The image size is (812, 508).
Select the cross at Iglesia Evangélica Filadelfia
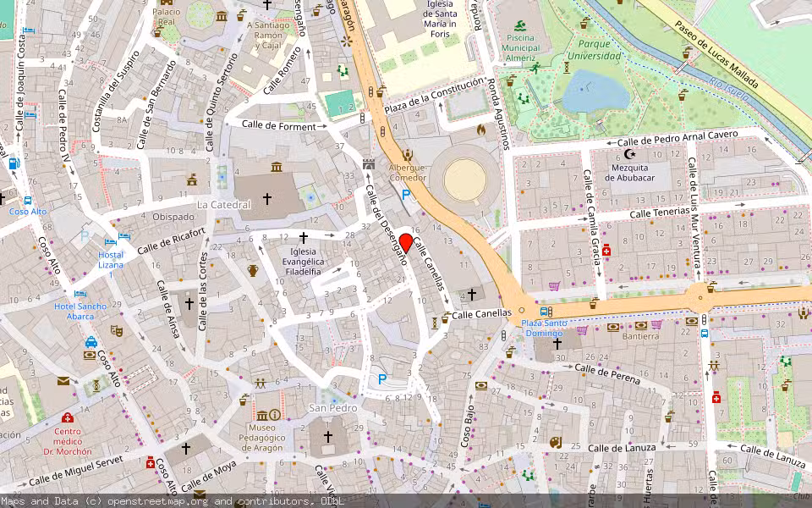[304, 236]
